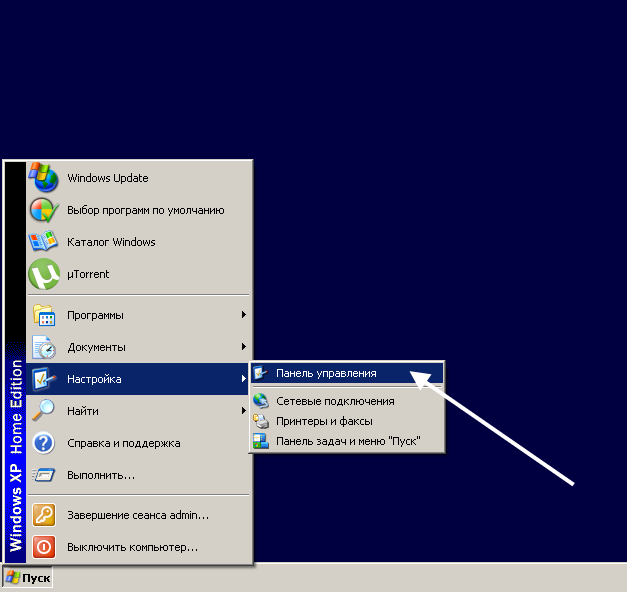Select the highlighted Настройка item

click(138, 379)
